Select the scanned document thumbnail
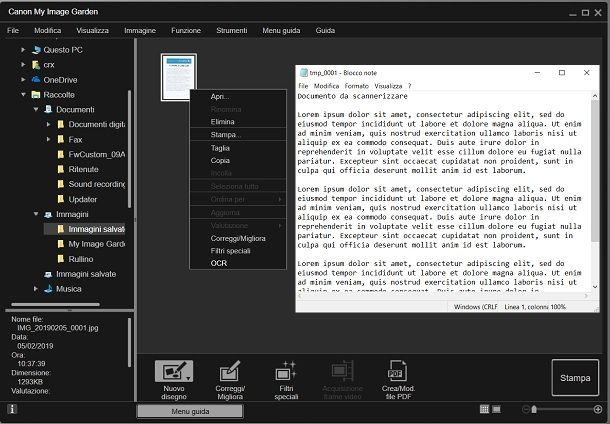The height and width of the screenshot is (424, 610). tap(179, 77)
